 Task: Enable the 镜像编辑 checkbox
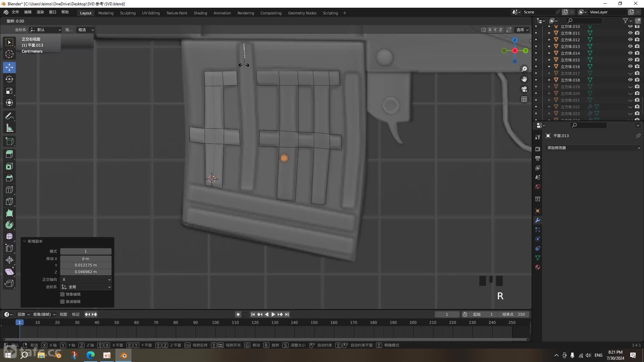click(x=62, y=294)
